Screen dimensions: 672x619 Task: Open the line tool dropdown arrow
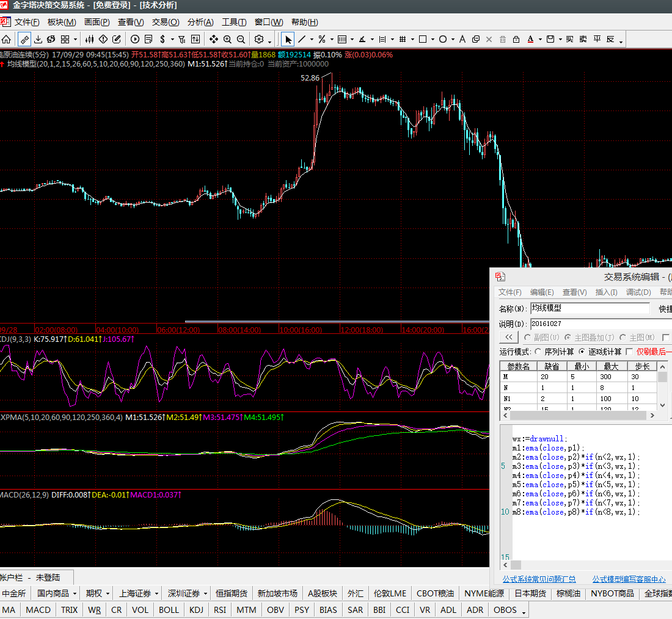tap(312, 40)
